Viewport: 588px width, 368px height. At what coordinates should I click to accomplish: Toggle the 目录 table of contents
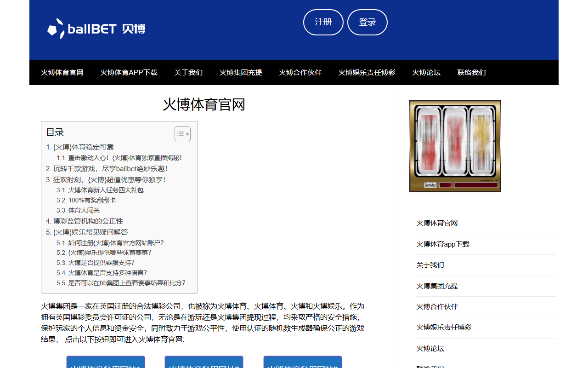click(x=182, y=134)
